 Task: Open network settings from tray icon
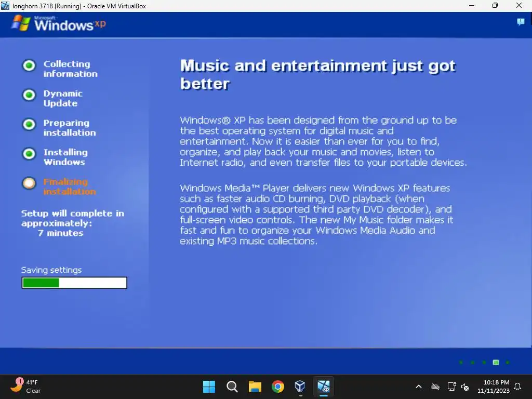tap(451, 387)
